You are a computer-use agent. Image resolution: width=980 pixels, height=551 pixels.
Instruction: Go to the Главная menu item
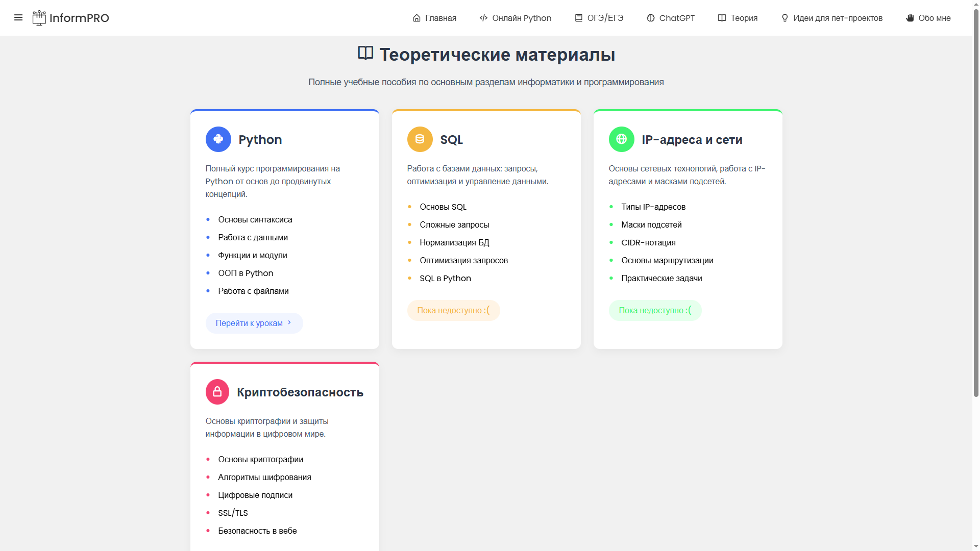(434, 18)
